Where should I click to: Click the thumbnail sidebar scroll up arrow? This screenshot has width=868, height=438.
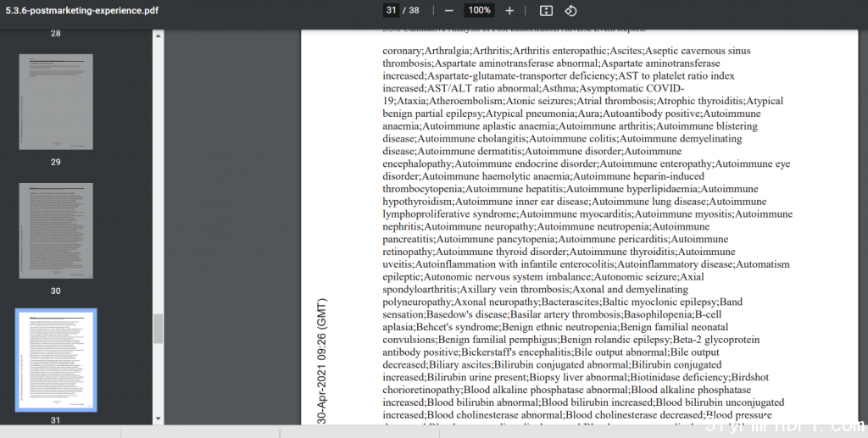[159, 36]
